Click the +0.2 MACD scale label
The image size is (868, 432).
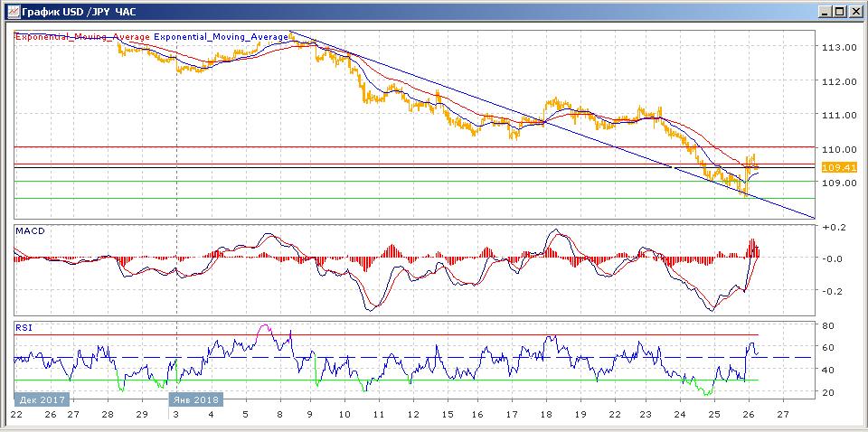(834, 227)
